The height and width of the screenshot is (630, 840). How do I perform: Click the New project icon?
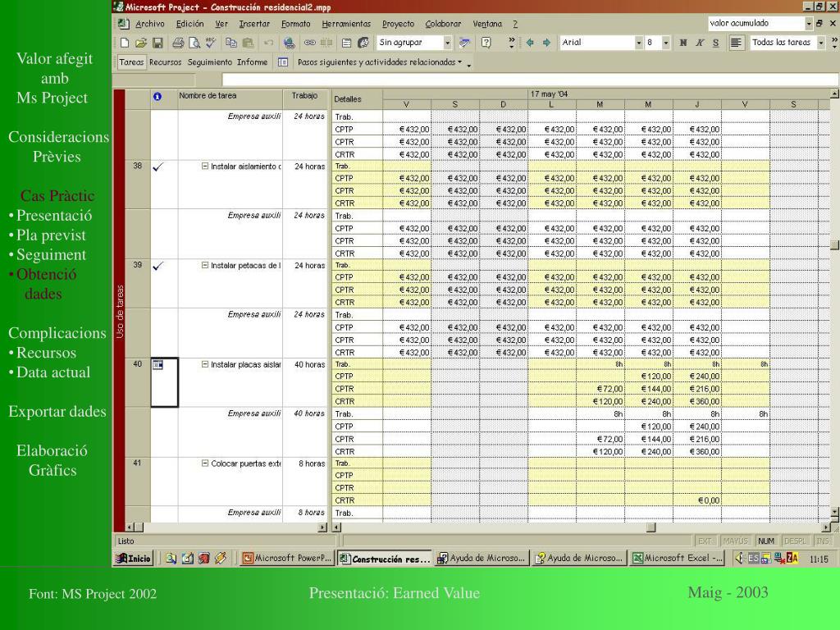(x=125, y=43)
